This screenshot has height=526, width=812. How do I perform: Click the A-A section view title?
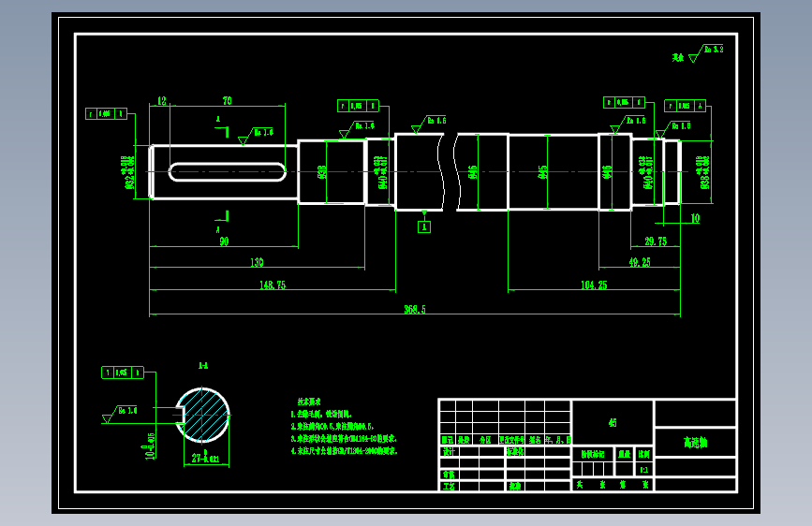pos(203,366)
